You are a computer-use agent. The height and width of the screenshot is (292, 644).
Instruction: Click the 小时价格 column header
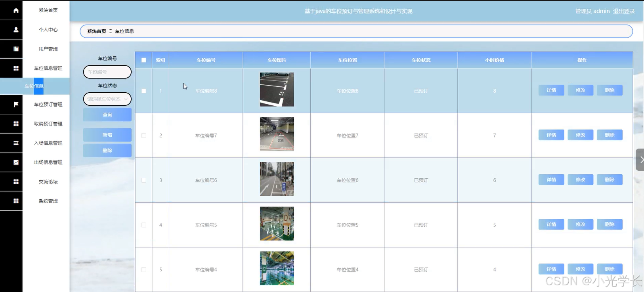coord(495,60)
